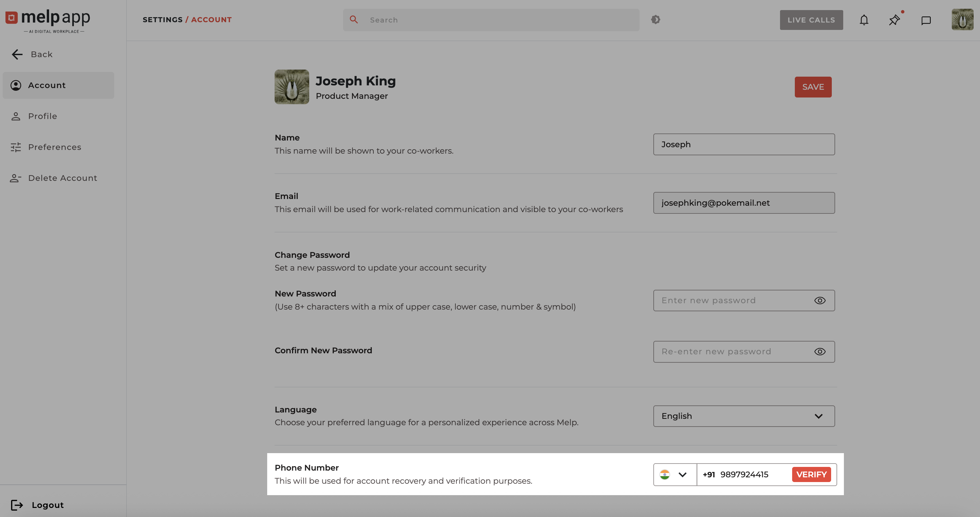Screen dimensions: 980x517
Task: Click the Name input field containing Joseph
Action: point(744,144)
